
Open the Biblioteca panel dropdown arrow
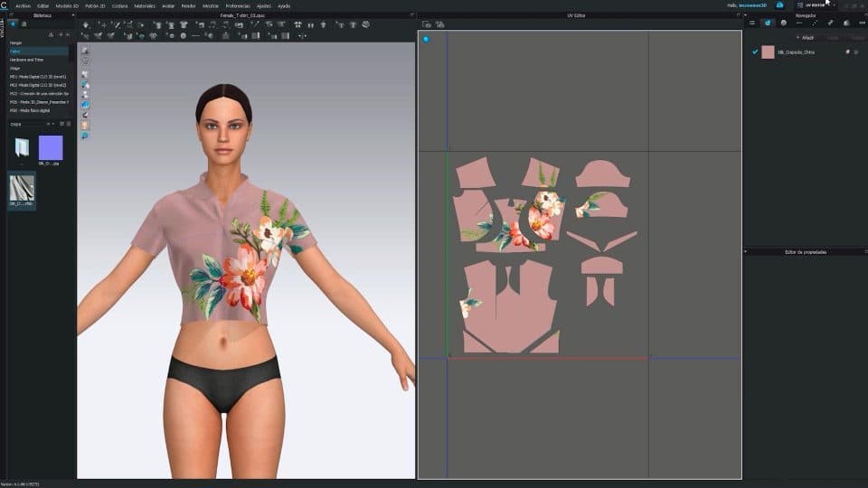pos(73,15)
